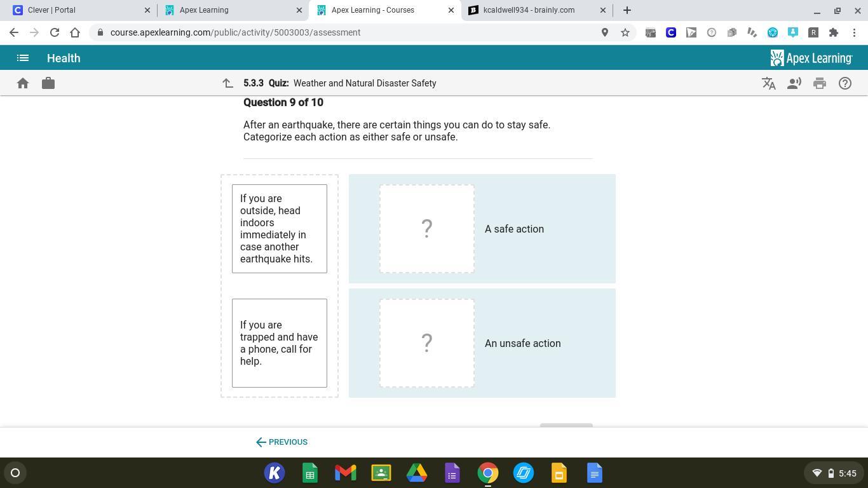
Task: Close the Clever | Portal tab
Action: click(x=147, y=10)
